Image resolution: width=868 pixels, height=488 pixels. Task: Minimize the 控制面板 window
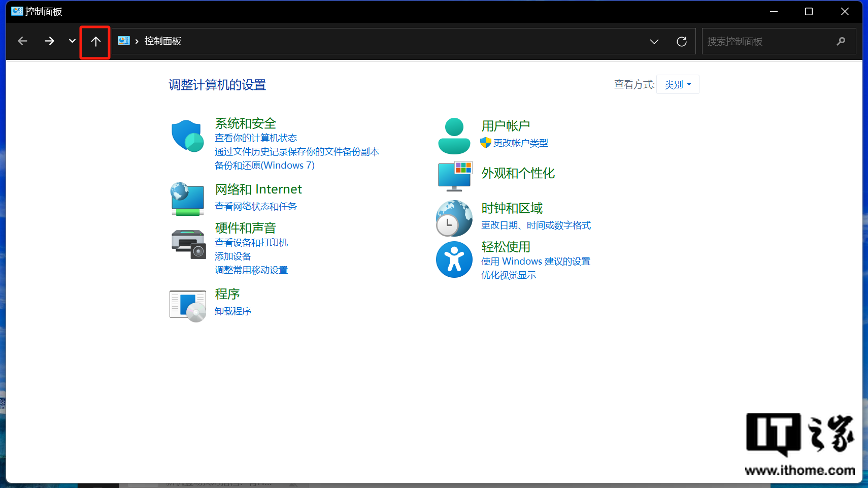[x=774, y=11]
